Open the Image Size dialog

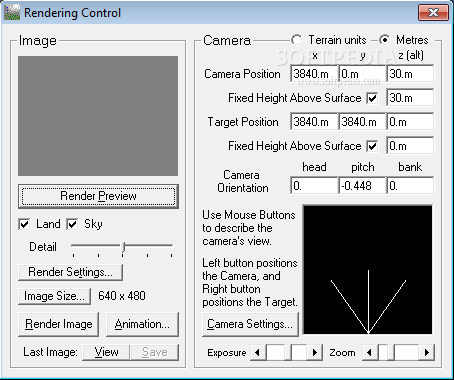pos(54,296)
